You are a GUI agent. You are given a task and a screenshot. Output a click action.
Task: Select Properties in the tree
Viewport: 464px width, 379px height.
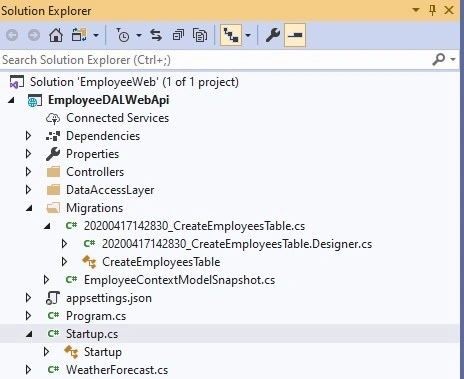pyautogui.click(x=92, y=154)
